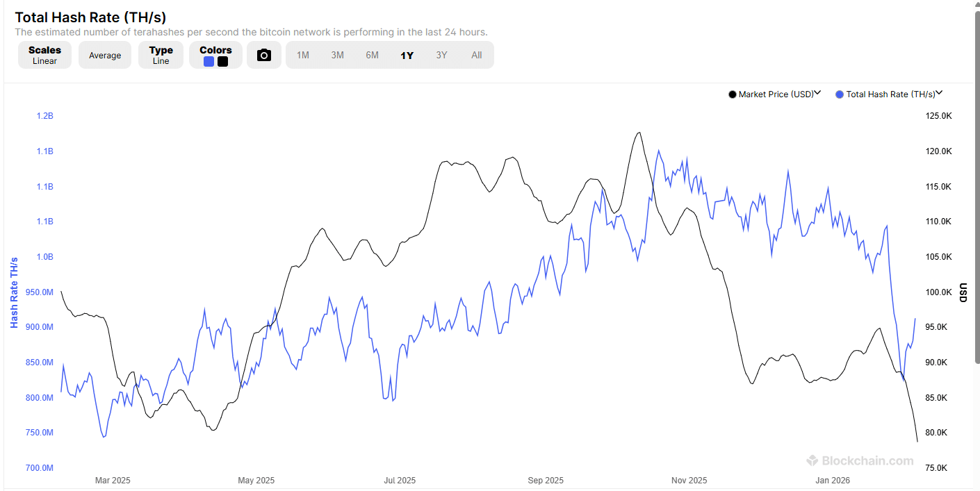The height and width of the screenshot is (491, 980).
Task: Switch to the All time range
Action: point(476,55)
